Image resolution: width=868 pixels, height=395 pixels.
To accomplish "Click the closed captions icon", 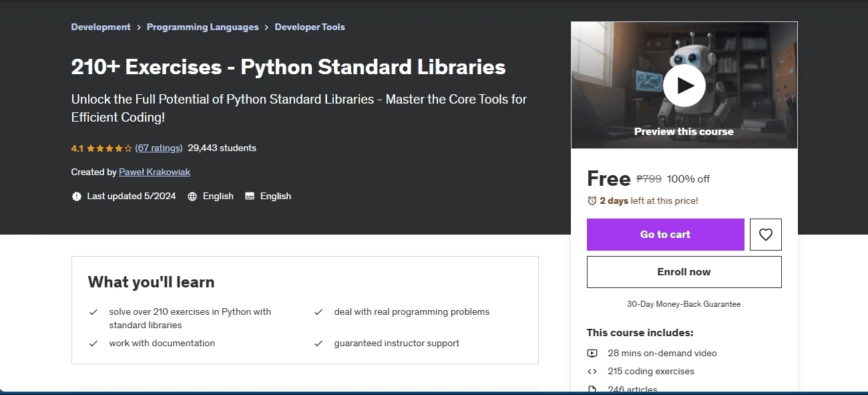I will [250, 196].
